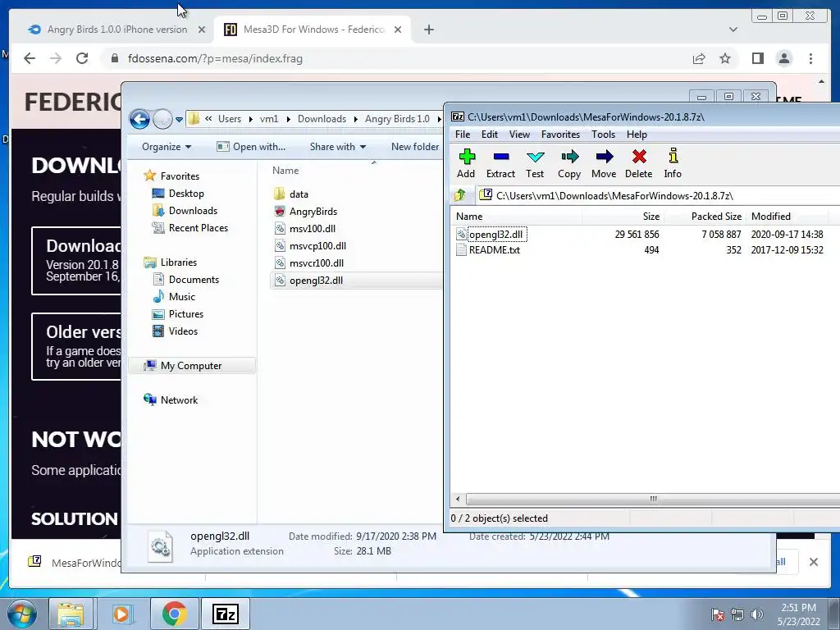Click the Windows Start button
This screenshot has height=630, width=840.
click(22, 614)
